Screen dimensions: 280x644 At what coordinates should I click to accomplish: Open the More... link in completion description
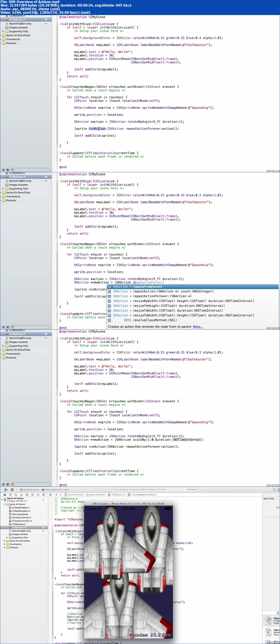198,326
